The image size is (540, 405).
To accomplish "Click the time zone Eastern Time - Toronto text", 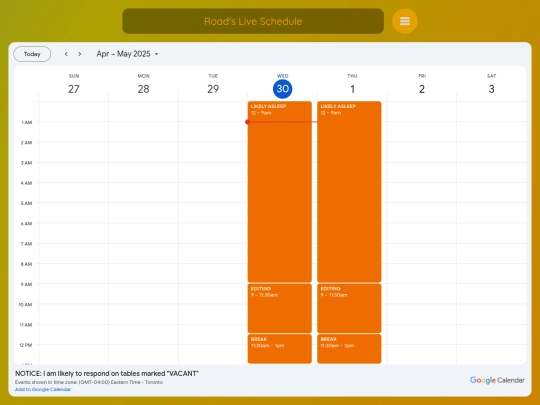I will (89, 382).
